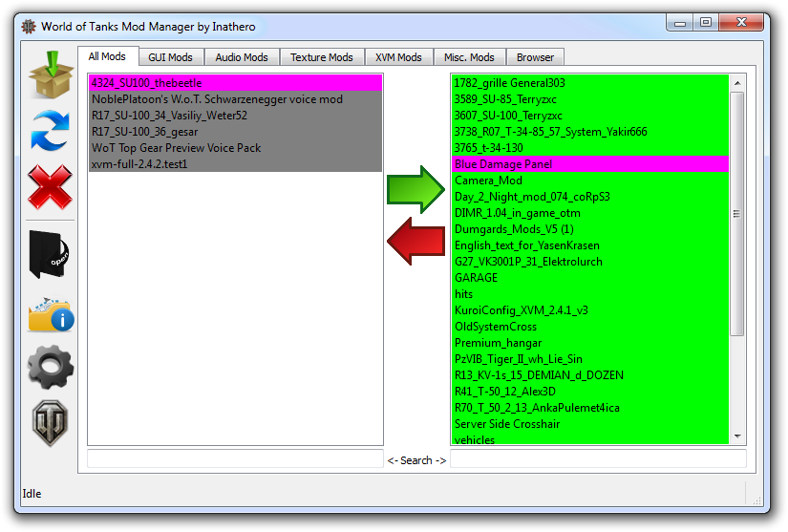This screenshot has width=788, height=532.
Task: Click the folder info icon
Action: [x=51, y=314]
